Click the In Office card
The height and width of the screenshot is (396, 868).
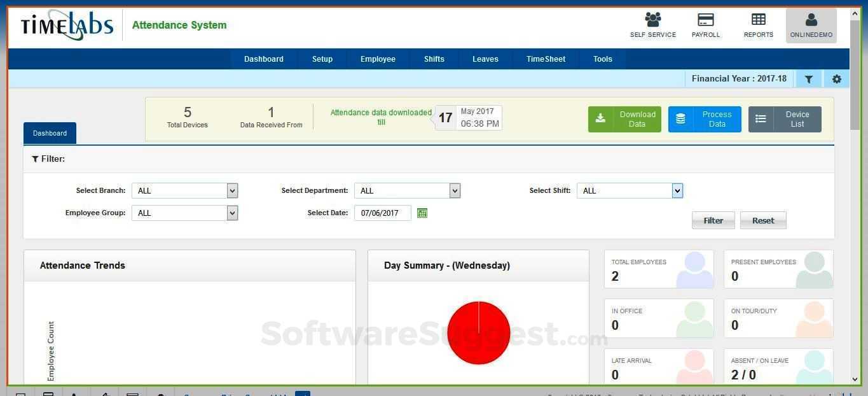[x=659, y=318]
